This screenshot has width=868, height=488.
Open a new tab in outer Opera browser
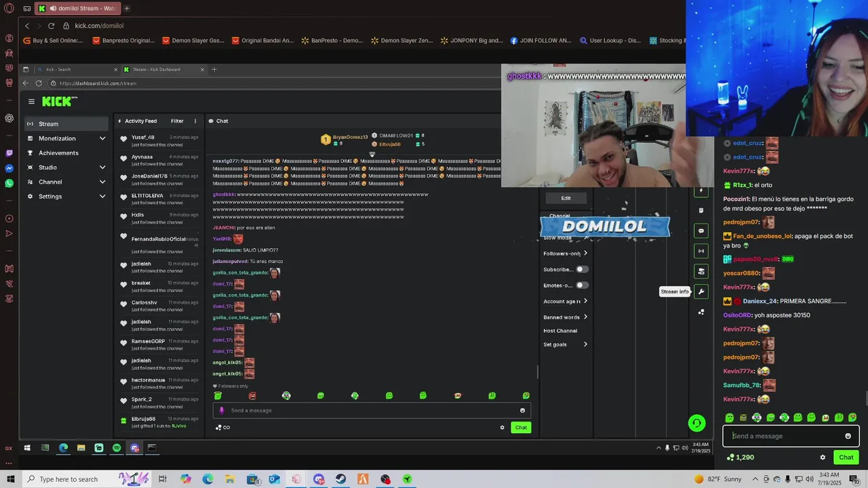click(x=126, y=8)
